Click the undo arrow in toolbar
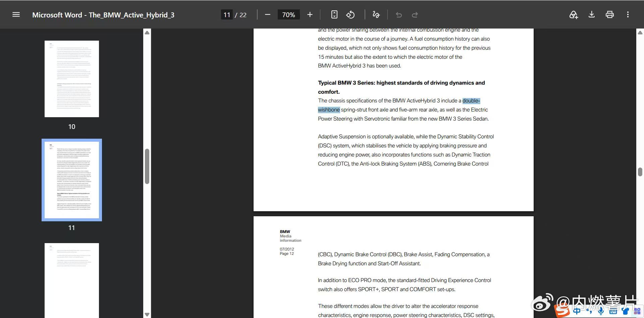 coord(399,15)
